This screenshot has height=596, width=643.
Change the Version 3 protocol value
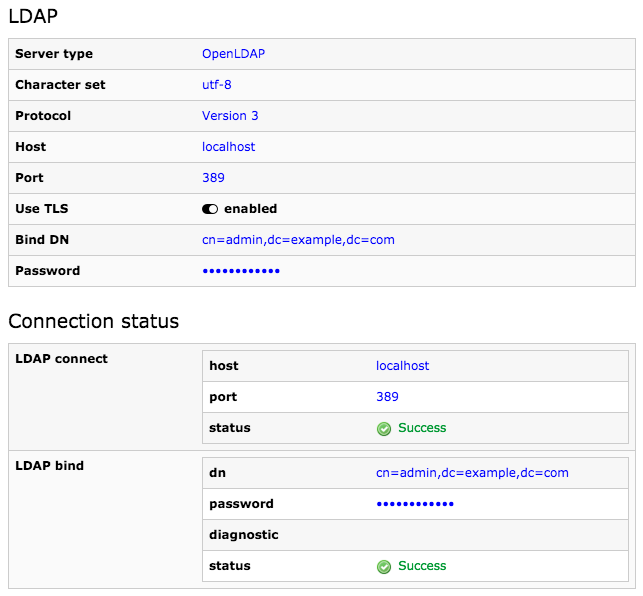point(230,116)
